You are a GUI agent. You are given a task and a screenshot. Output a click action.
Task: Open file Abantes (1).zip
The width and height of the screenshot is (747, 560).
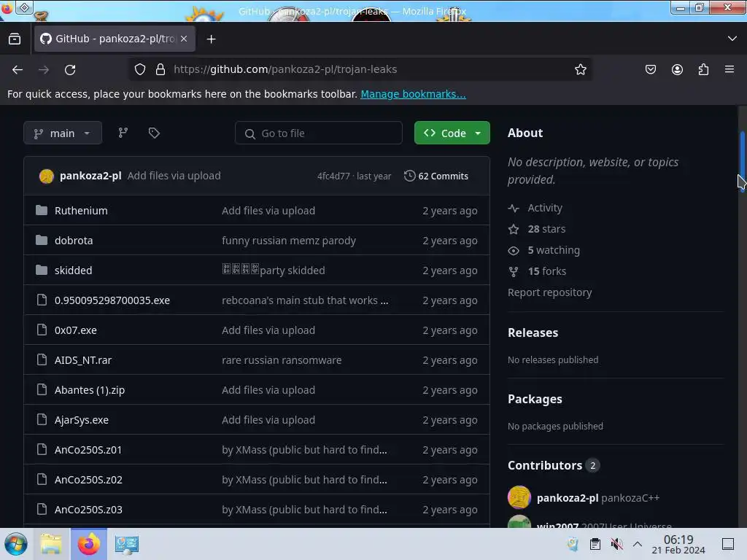[90, 390]
